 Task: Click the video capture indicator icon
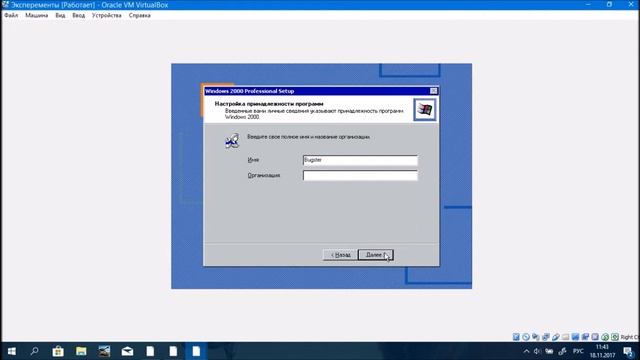click(585, 337)
